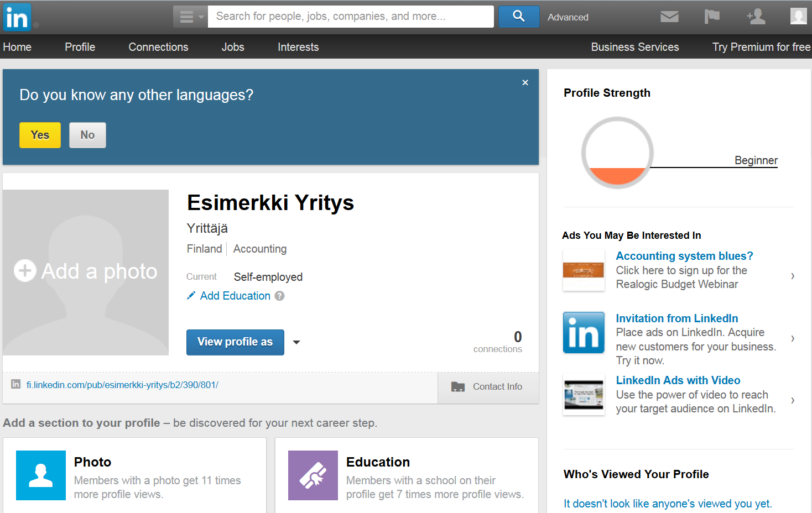Open Advanced search

tap(568, 17)
